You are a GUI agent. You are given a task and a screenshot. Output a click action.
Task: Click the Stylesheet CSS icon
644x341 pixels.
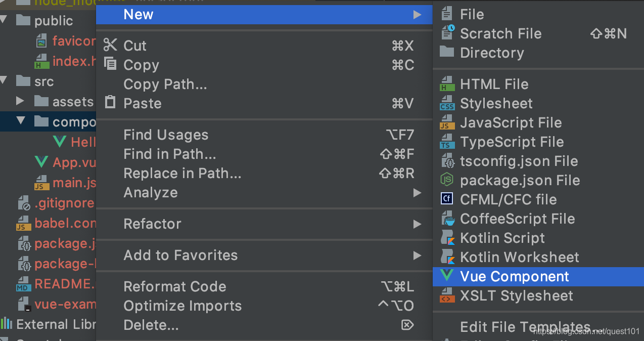tap(447, 103)
